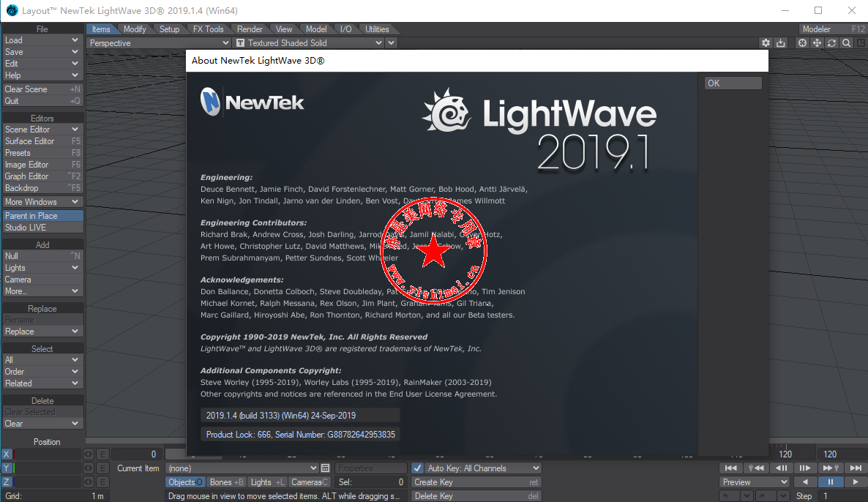Select the viewport move arrows icon
This screenshot has width=868, height=502.
[817, 42]
